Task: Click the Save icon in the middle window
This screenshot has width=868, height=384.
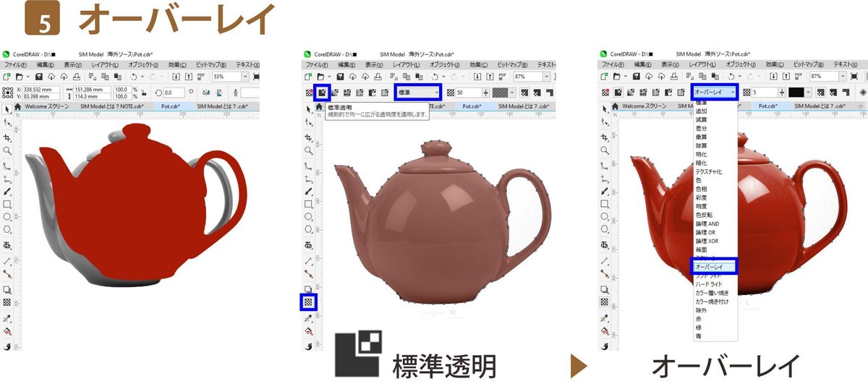Action: pos(341,76)
